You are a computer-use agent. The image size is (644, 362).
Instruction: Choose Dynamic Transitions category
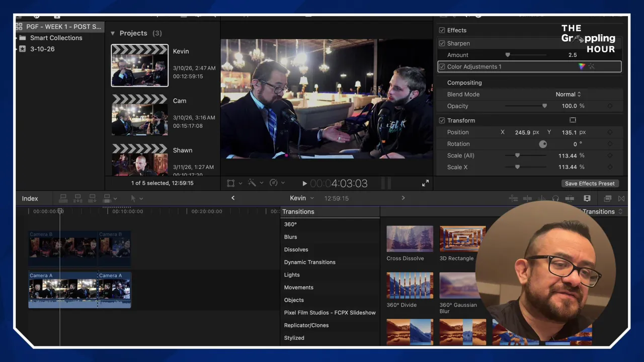pyautogui.click(x=309, y=262)
